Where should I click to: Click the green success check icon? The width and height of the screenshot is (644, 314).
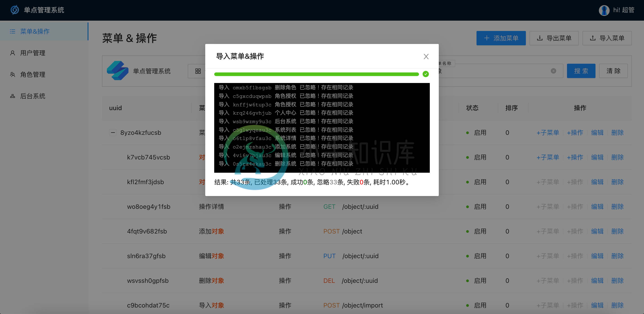426,74
